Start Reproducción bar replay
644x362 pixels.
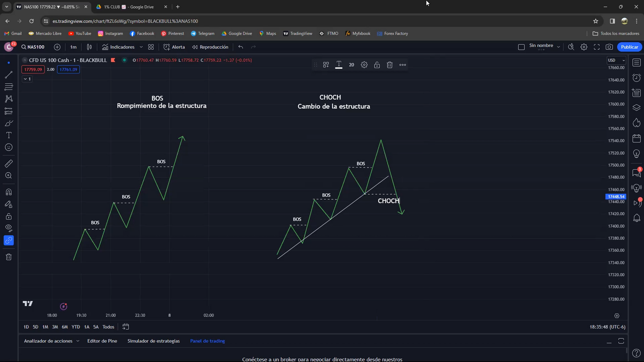210,47
